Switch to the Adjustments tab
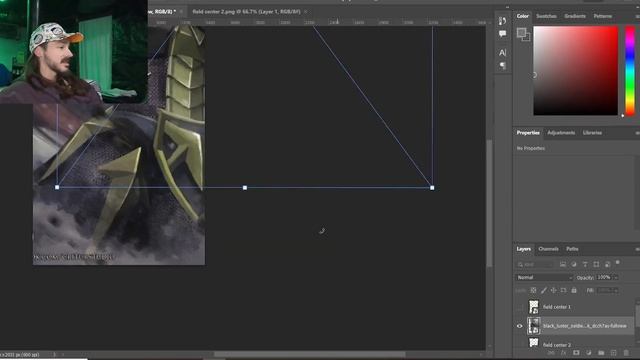The image size is (640, 360). (x=561, y=133)
